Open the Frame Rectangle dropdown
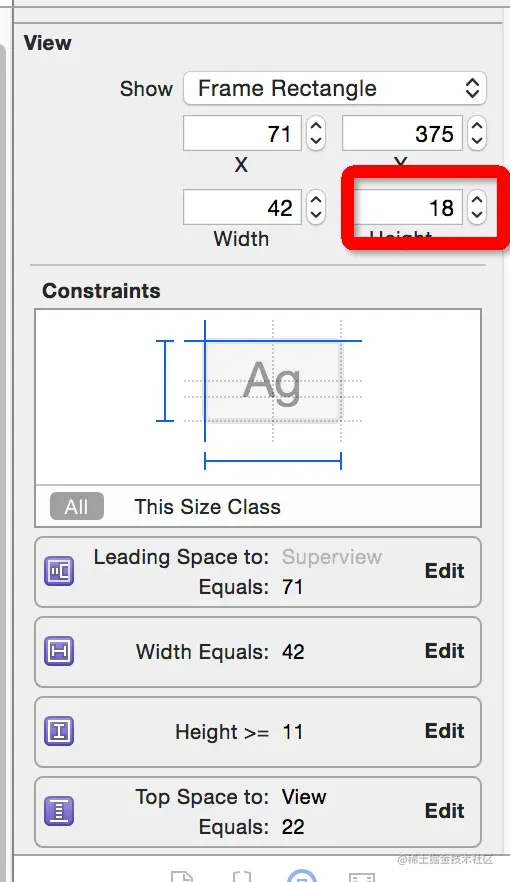Viewport: 510px width, 882px height. coord(335,88)
